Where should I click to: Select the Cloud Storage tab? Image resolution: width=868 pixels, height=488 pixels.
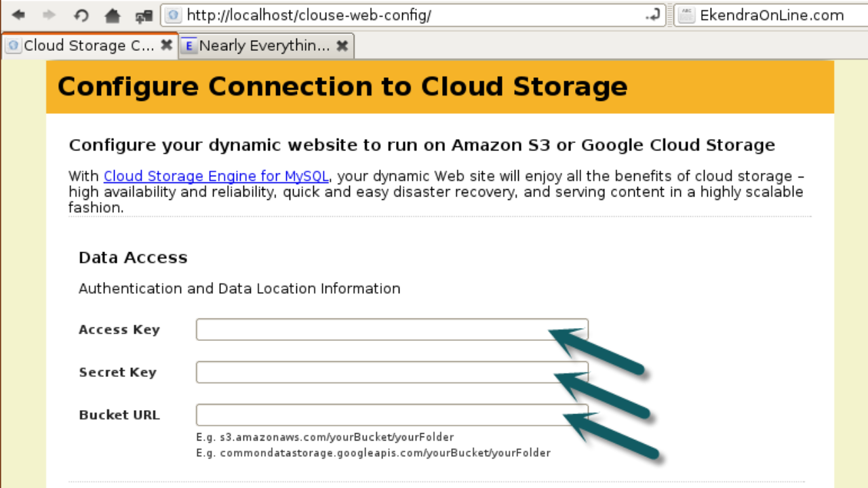point(88,45)
